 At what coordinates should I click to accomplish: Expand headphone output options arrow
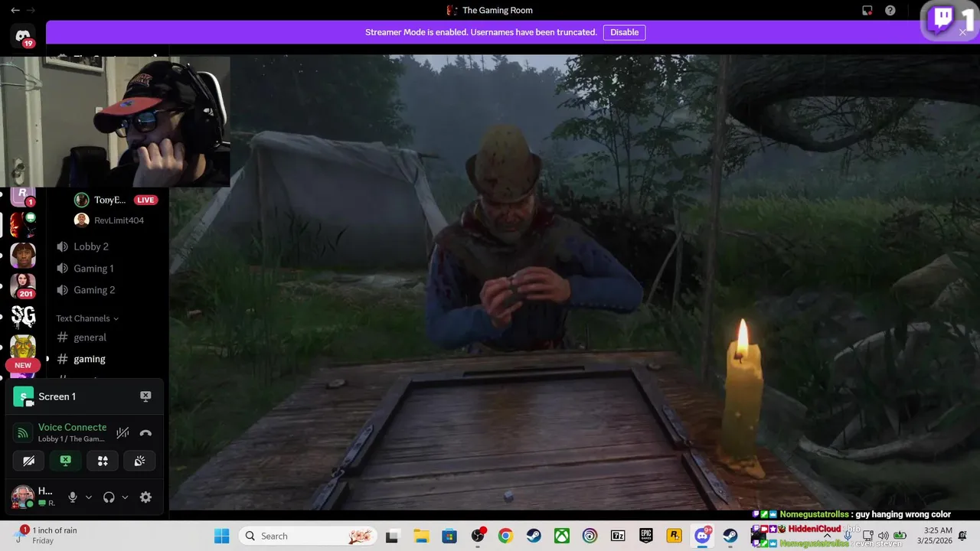(x=125, y=497)
